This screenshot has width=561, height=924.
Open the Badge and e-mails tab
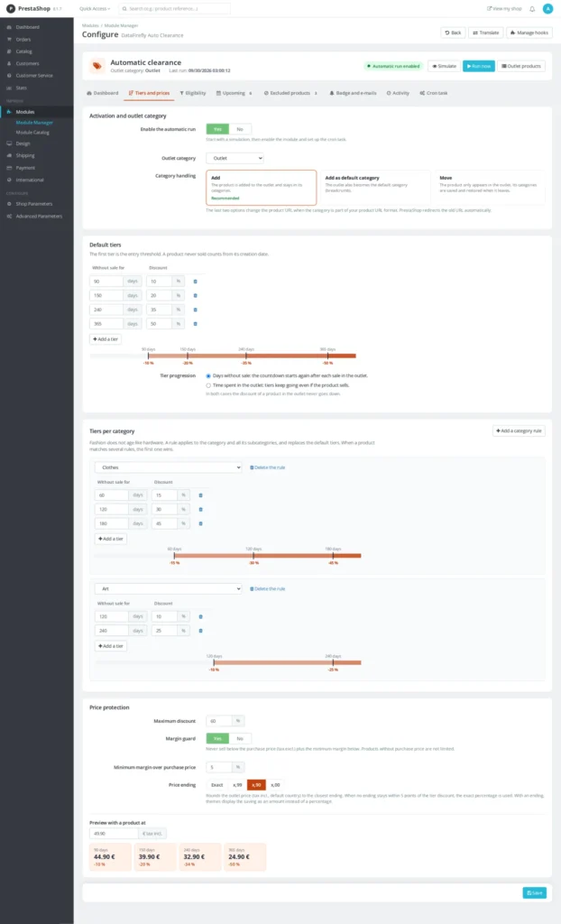[353, 93]
